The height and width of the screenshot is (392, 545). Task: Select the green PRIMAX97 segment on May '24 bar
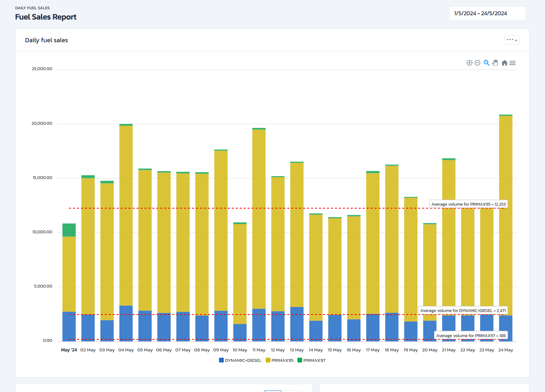[69, 230]
